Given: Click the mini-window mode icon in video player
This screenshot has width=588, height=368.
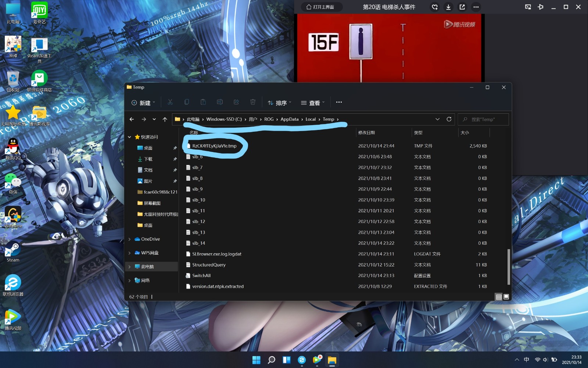Looking at the screenshot, I should coord(528,7).
